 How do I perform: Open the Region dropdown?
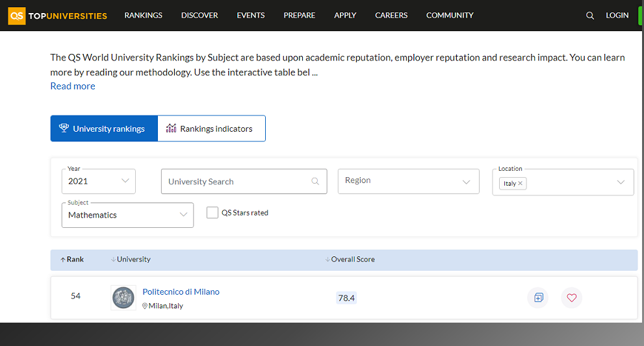click(x=408, y=181)
